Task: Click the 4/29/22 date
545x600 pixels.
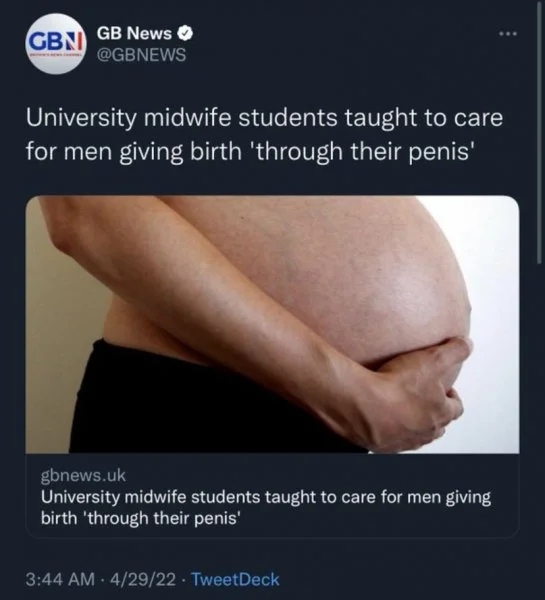Action: pos(143,579)
